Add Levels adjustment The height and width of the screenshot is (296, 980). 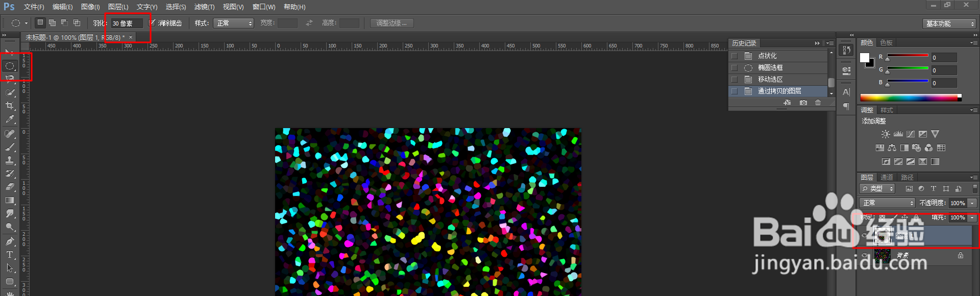click(x=898, y=134)
